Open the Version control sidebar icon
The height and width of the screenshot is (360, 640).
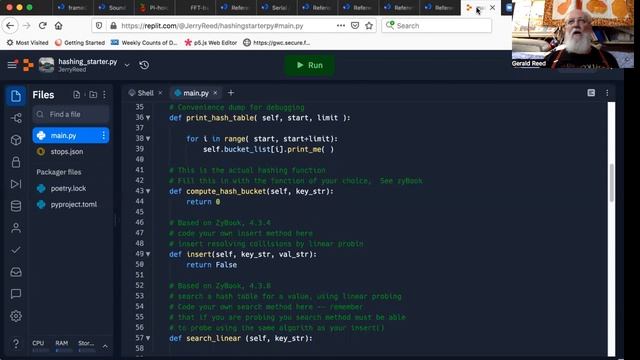[x=16, y=118]
